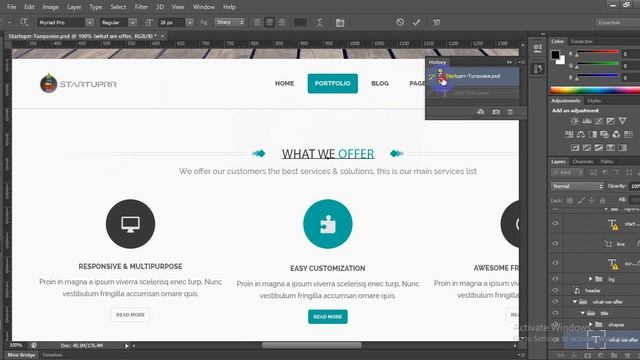Filter layers by type layers
640x360 pixels.
[x=617, y=173]
